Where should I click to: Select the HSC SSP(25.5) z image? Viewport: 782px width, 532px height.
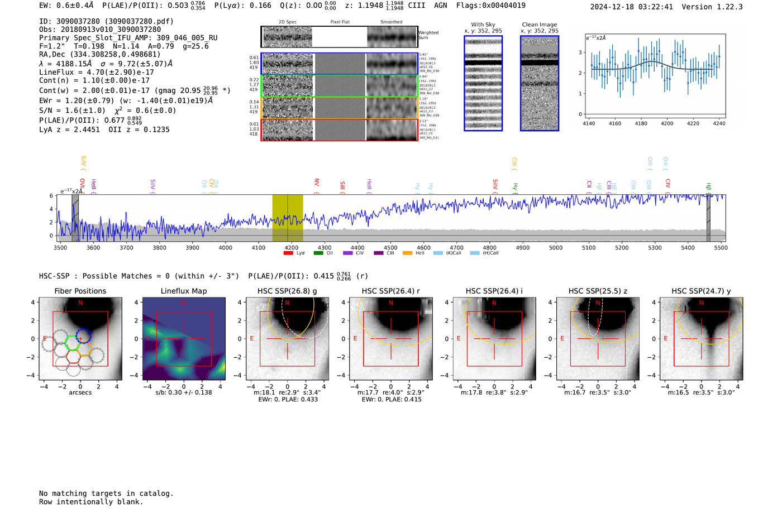(x=598, y=339)
